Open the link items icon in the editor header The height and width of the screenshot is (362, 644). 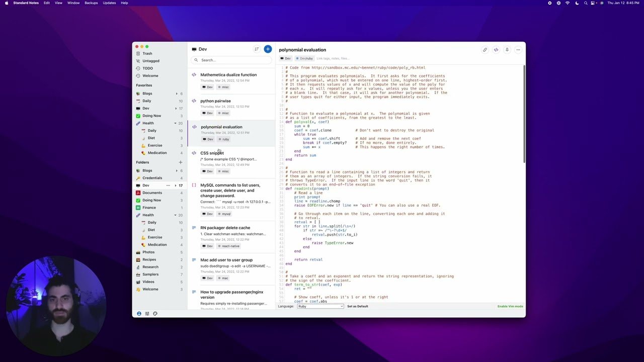pyautogui.click(x=485, y=50)
